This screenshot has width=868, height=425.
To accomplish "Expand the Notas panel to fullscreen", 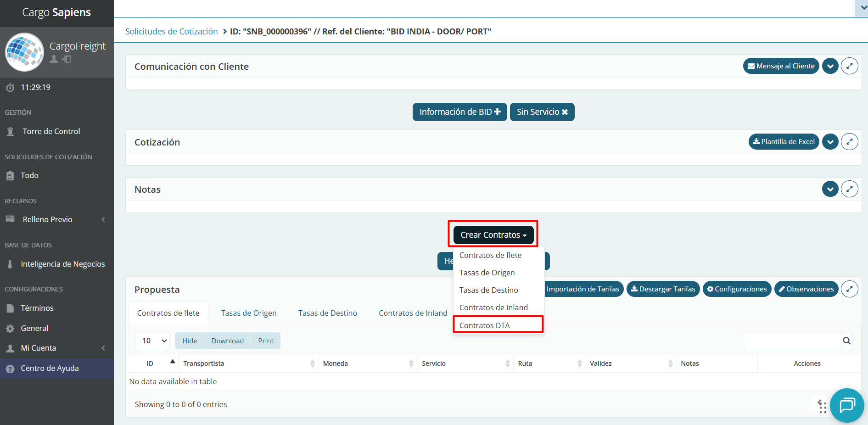I will pos(849,189).
